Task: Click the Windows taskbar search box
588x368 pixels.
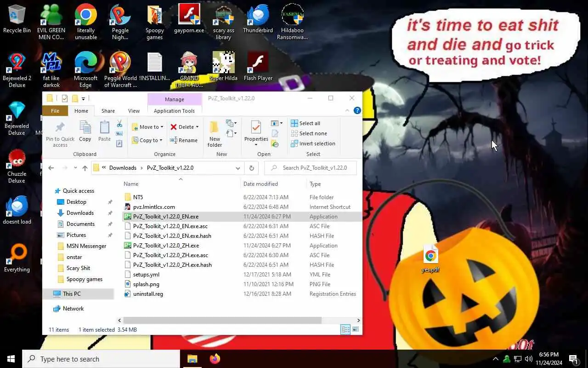Action: [x=101, y=359]
